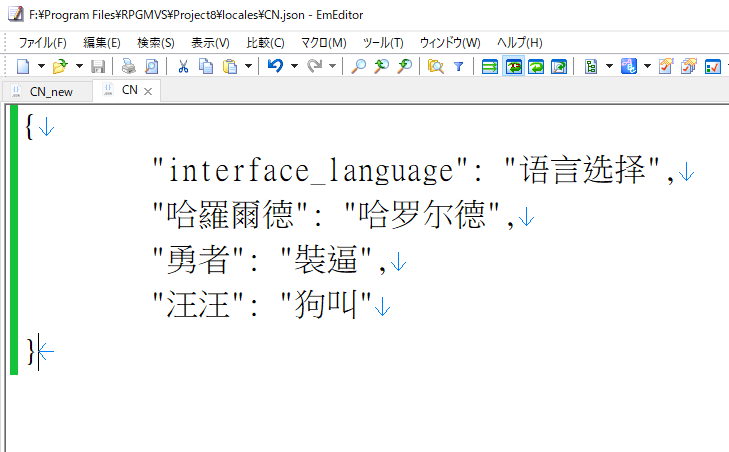Click the "装逼" value text

326,260
